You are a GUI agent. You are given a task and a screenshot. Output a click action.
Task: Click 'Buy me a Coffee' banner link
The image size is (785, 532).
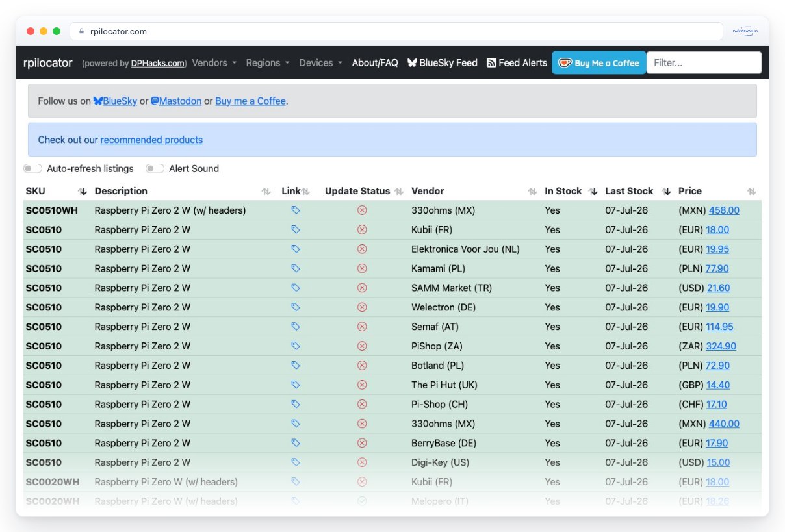pos(251,101)
